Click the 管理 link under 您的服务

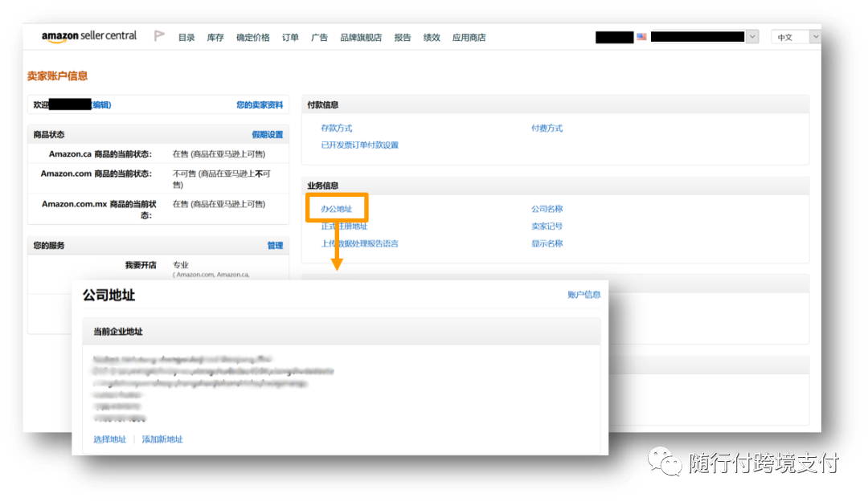275,245
